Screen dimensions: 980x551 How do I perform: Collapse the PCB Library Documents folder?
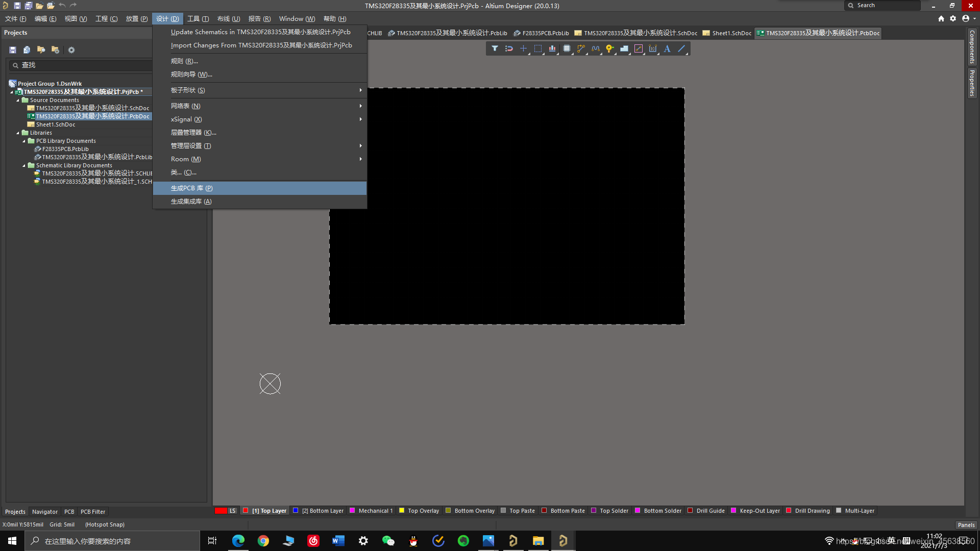[x=24, y=141]
